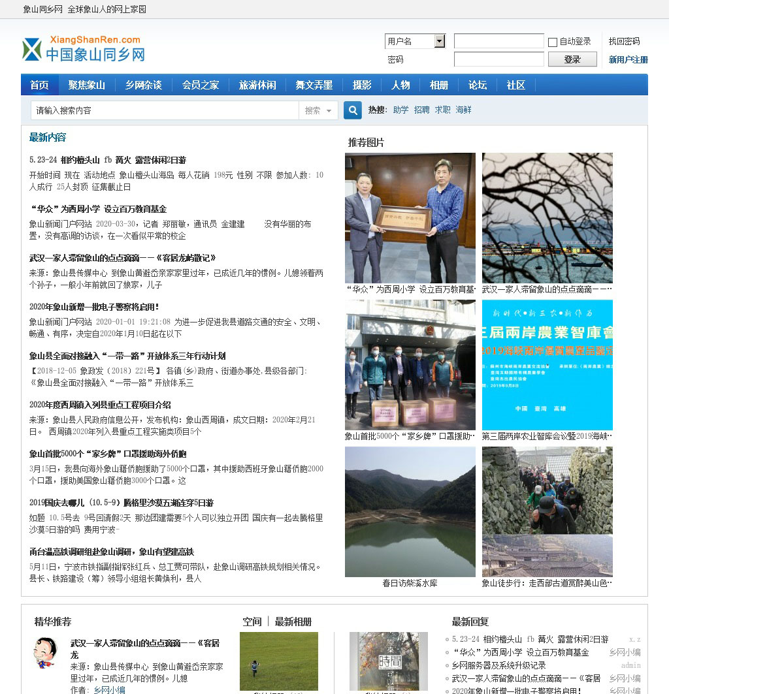The width and height of the screenshot is (784, 694).
Task: Open the 聚焦象山 navigation tab
Action: [x=86, y=85]
